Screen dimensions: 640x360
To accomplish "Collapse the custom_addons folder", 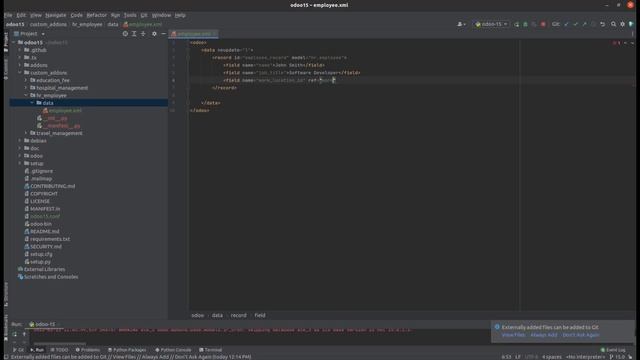I will point(20,73).
